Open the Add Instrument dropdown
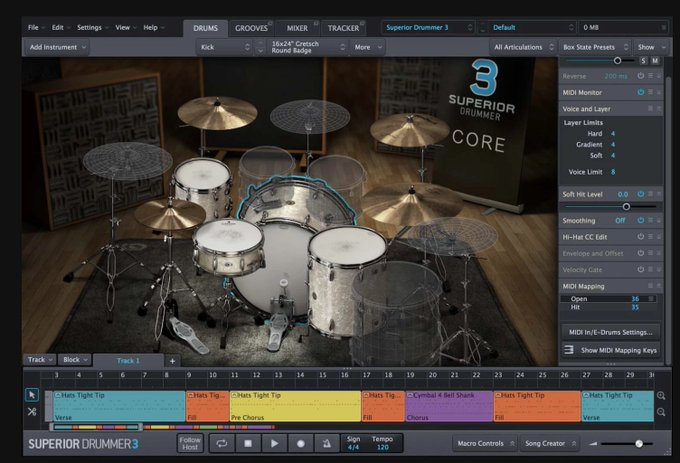 pyautogui.click(x=57, y=47)
